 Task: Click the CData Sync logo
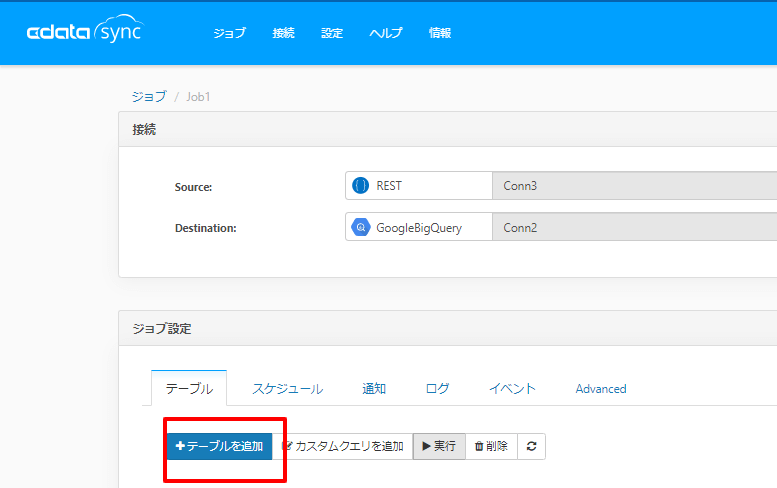point(85,33)
